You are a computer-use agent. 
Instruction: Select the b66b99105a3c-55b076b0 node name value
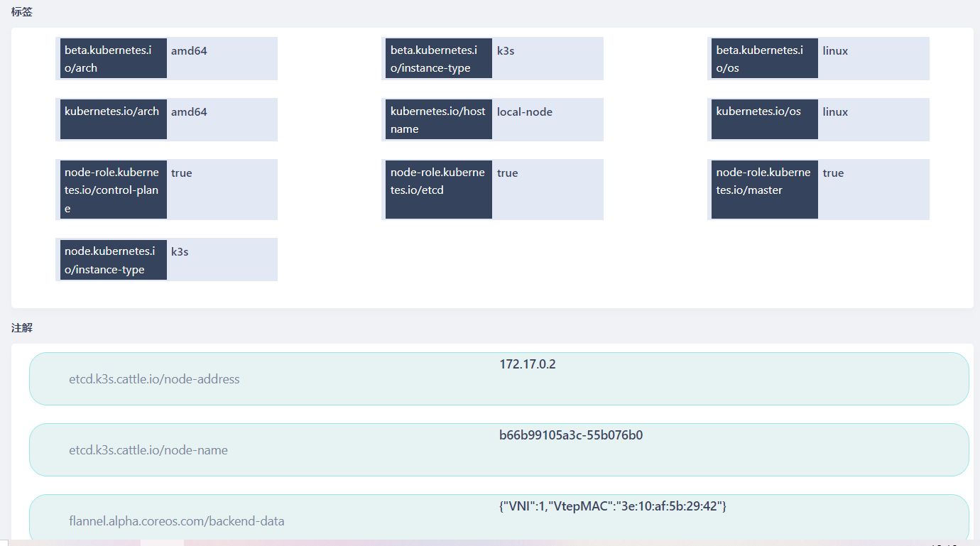pos(571,435)
